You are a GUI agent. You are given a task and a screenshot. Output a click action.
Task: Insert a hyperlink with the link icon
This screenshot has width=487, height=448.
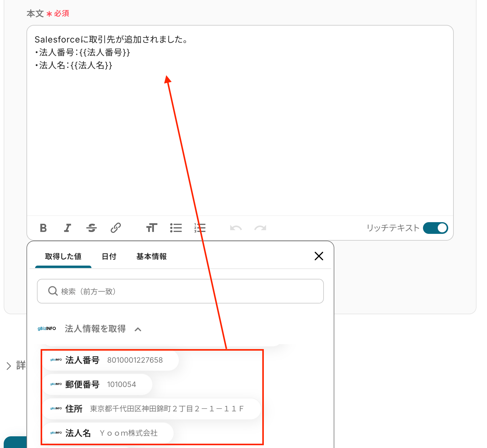click(x=116, y=228)
